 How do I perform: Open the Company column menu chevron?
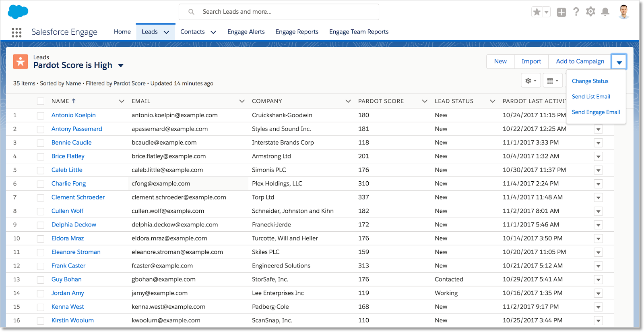pos(348,101)
